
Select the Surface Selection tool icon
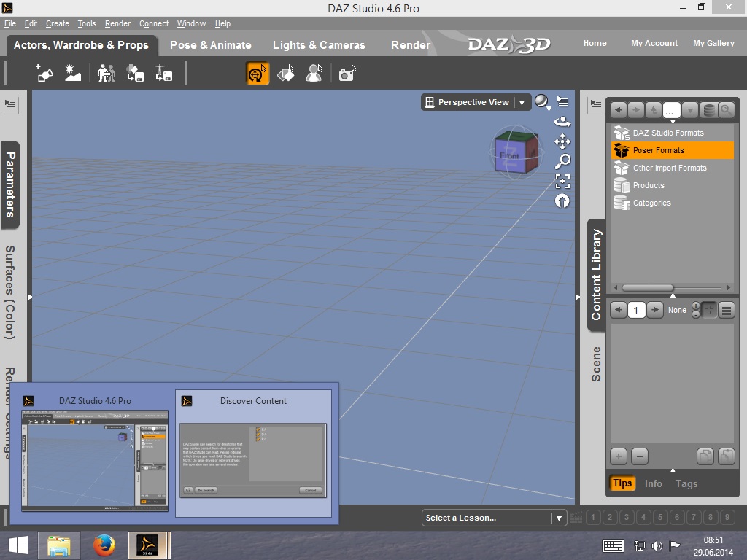[x=286, y=74]
